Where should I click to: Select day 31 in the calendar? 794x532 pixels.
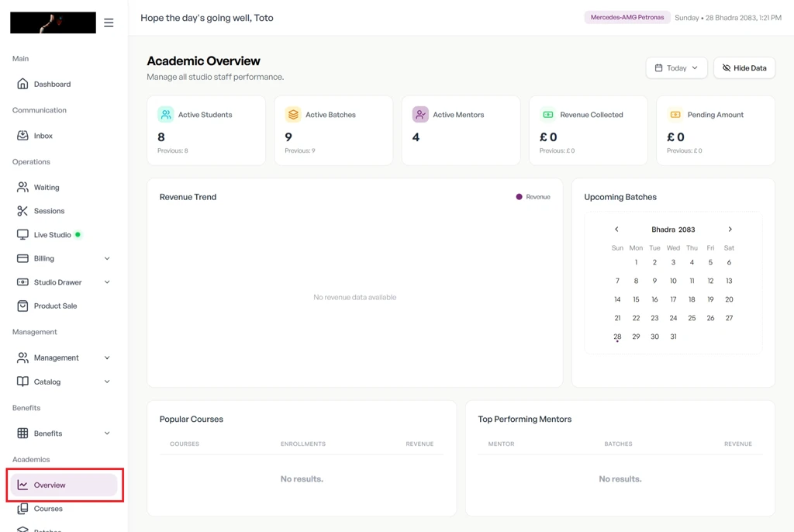click(x=673, y=337)
